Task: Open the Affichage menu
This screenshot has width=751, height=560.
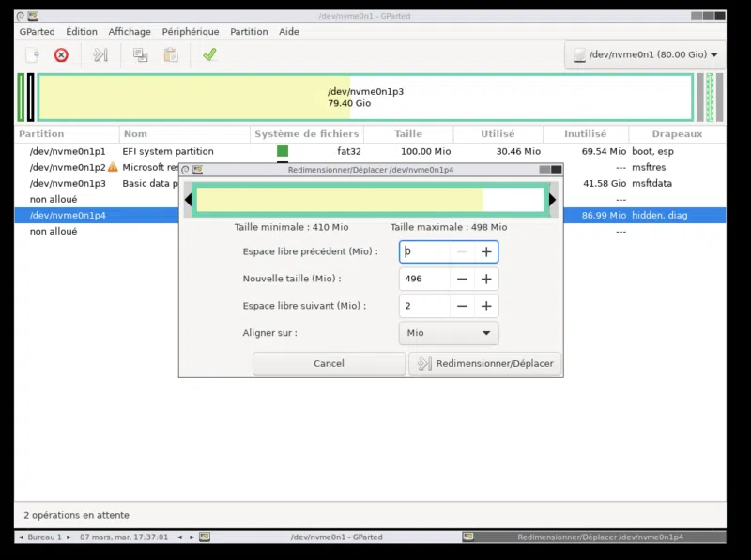Action: 130,32
